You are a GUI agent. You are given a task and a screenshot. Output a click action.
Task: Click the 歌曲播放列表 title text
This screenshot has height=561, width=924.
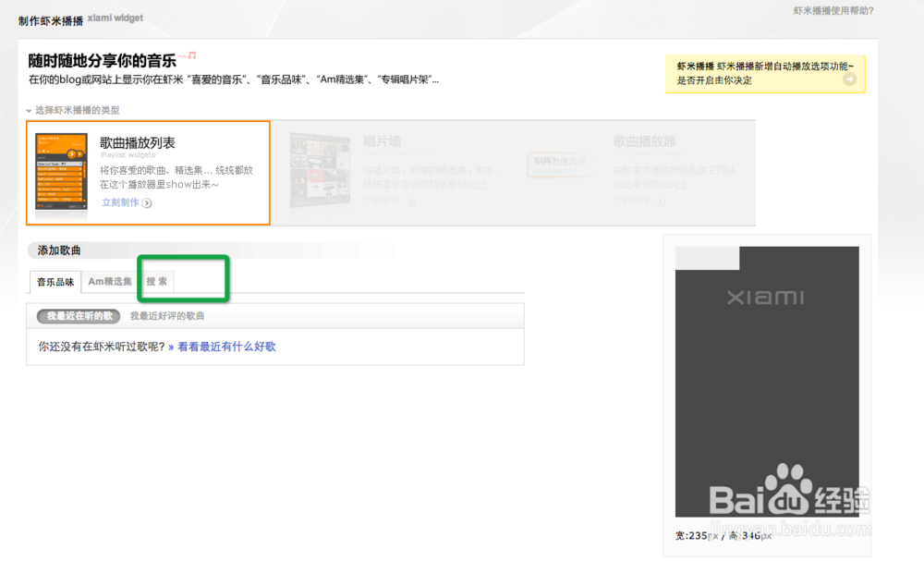(x=138, y=142)
